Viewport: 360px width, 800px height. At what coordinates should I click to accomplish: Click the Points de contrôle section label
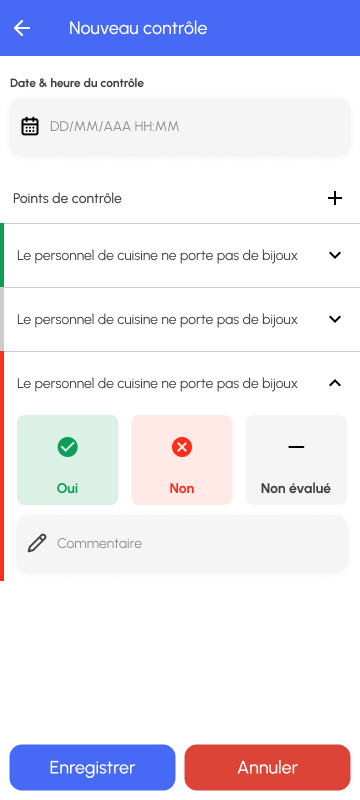pyautogui.click(x=67, y=198)
